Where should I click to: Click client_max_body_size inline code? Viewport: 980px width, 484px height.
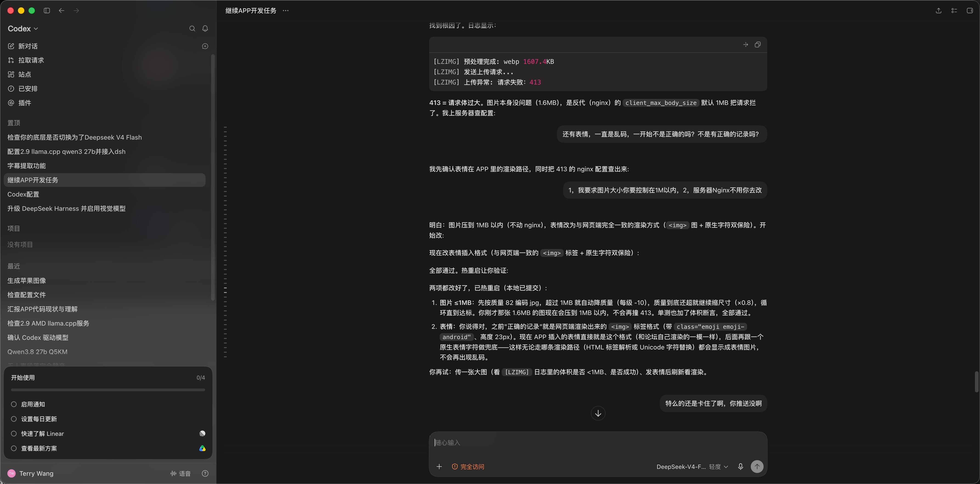click(661, 103)
